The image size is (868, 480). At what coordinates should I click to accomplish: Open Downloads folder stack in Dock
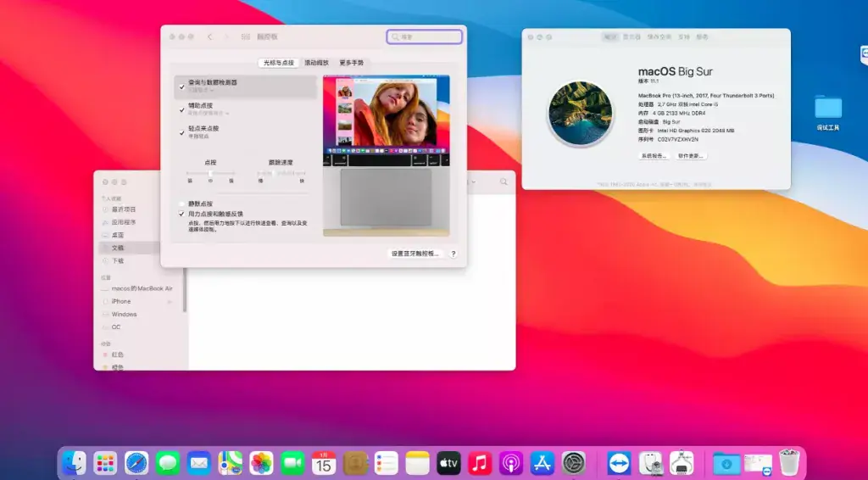pos(726,463)
